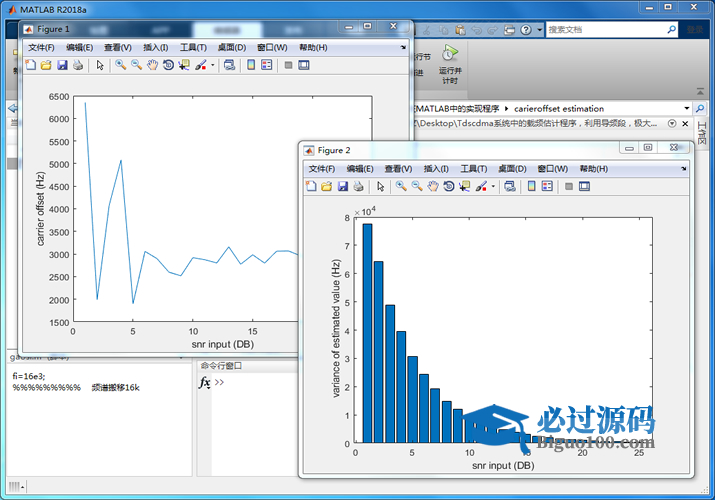Expand the quick access toolbar dropdown arrow
The width and height of the screenshot is (715, 500).
pyautogui.click(x=539, y=30)
